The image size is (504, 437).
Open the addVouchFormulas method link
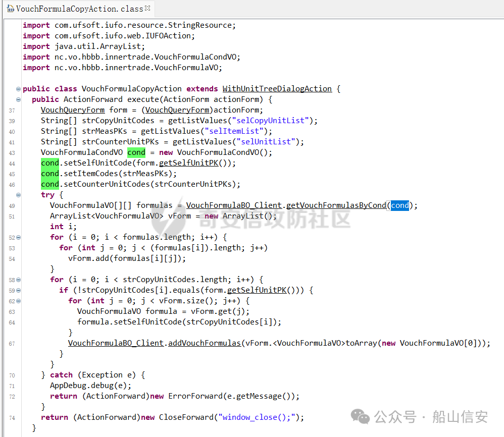204,343
